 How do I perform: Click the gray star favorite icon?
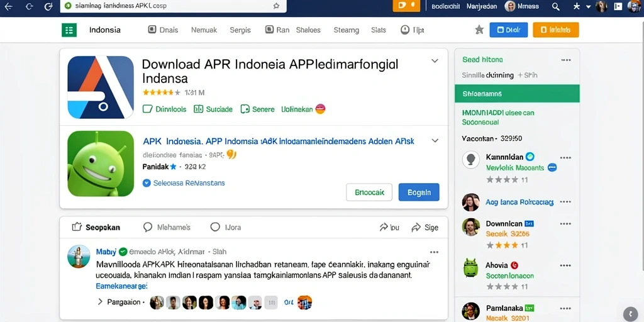point(479,30)
